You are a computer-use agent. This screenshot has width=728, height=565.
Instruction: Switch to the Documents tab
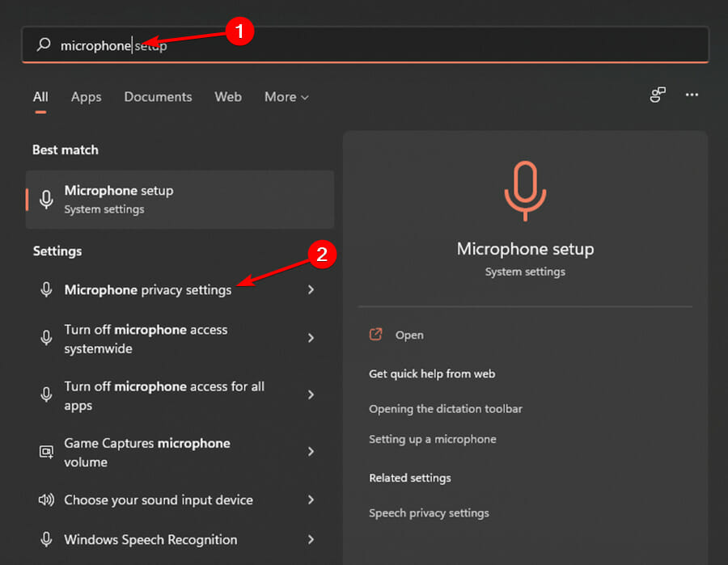tap(158, 97)
